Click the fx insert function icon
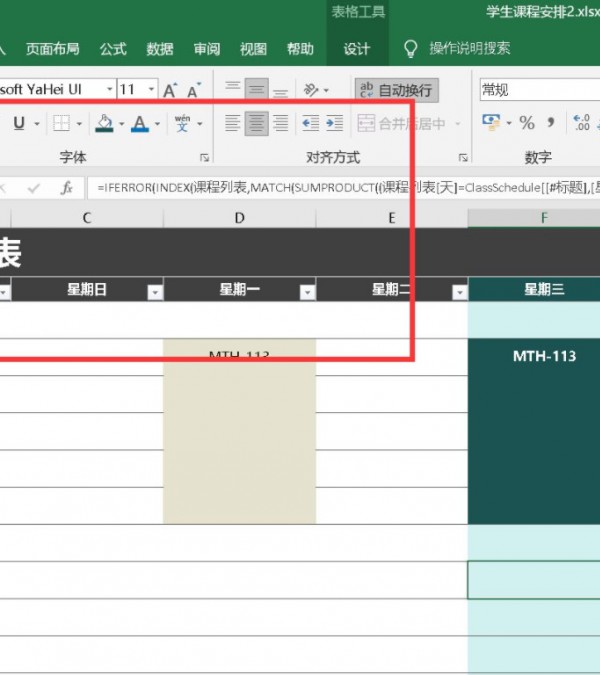 coord(67,188)
